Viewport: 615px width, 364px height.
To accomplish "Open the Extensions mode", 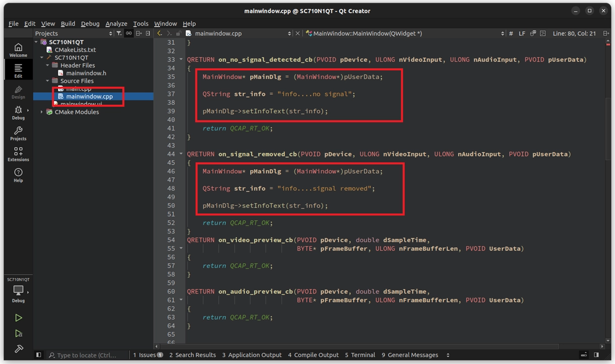I will coord(18,154).
